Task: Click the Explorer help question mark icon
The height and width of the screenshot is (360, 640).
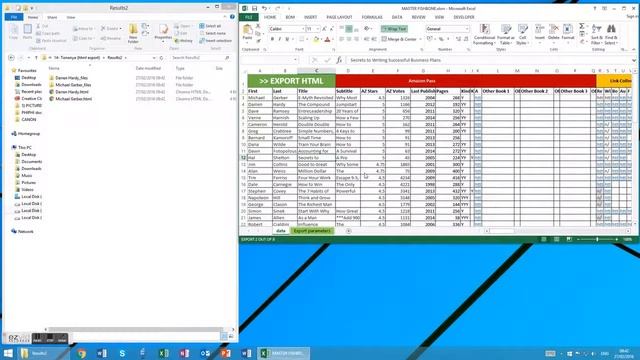Action: click(232, 17)
